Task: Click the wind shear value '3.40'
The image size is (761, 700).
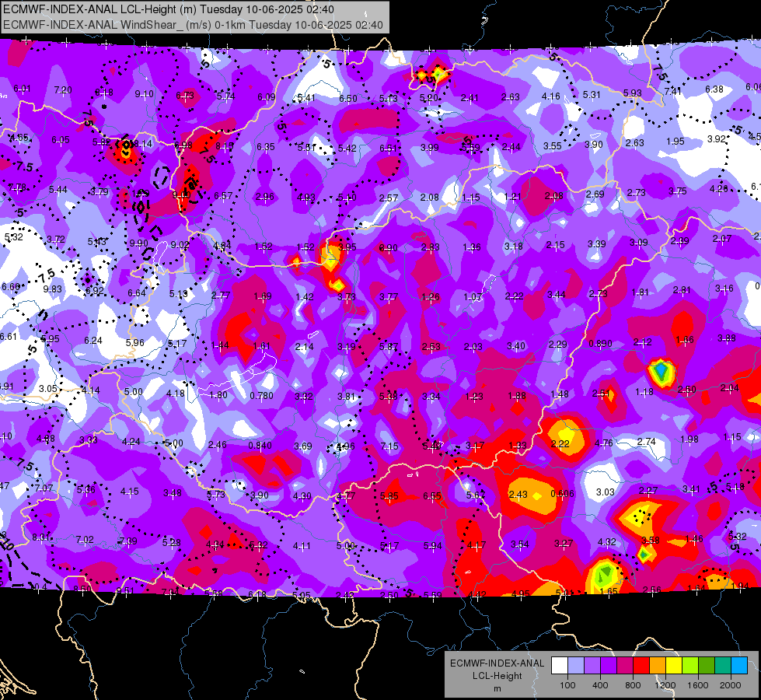Action: click(x=516, y=346)
